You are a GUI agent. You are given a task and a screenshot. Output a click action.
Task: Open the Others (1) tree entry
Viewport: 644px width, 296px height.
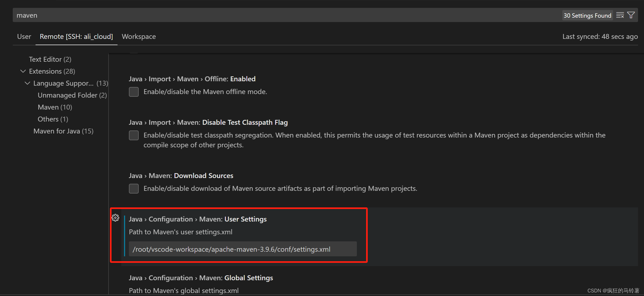[x=53, y=119]
